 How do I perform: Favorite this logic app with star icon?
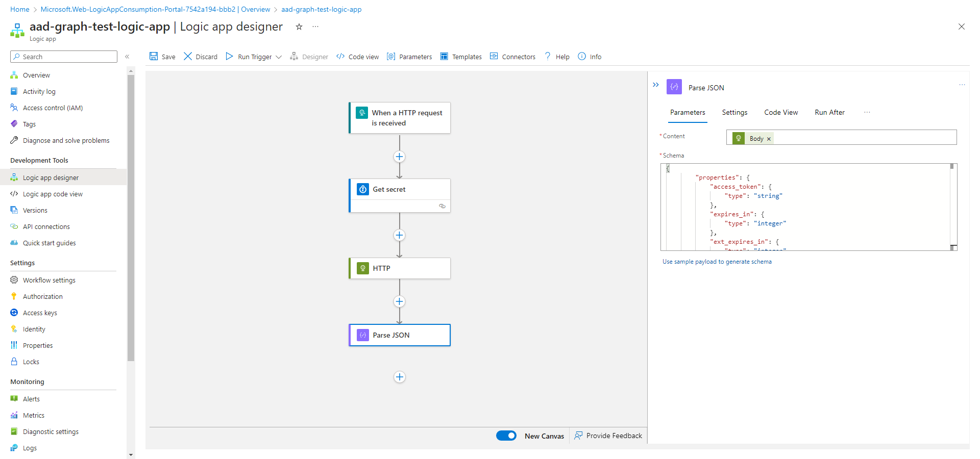pos(299,27)
